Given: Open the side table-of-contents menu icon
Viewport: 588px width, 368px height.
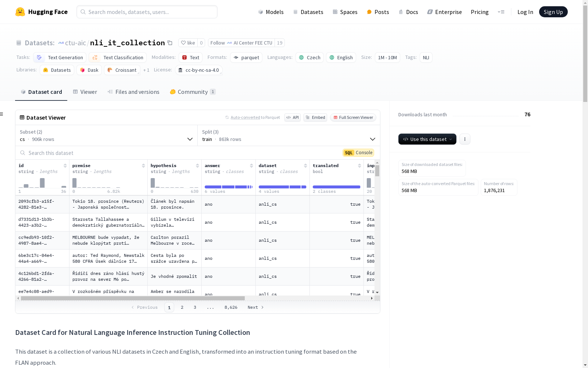Looking at the screenshot, I should click(1, 114).
